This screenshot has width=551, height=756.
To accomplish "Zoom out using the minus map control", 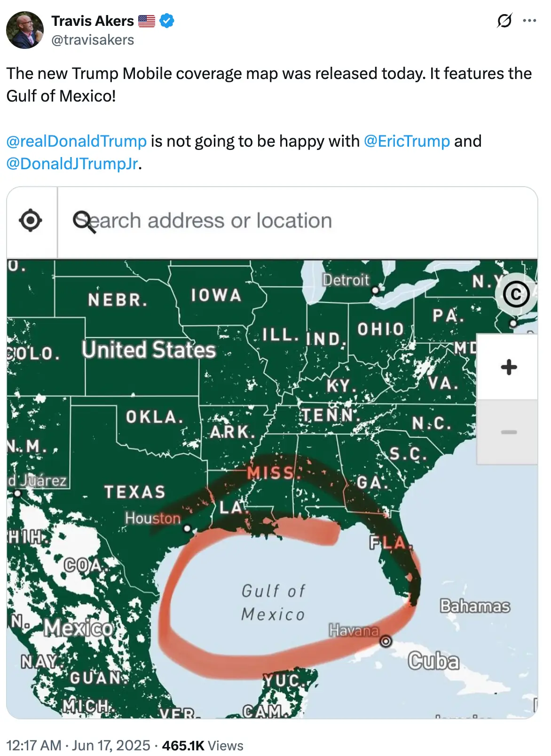I will [x=508, y=431].
